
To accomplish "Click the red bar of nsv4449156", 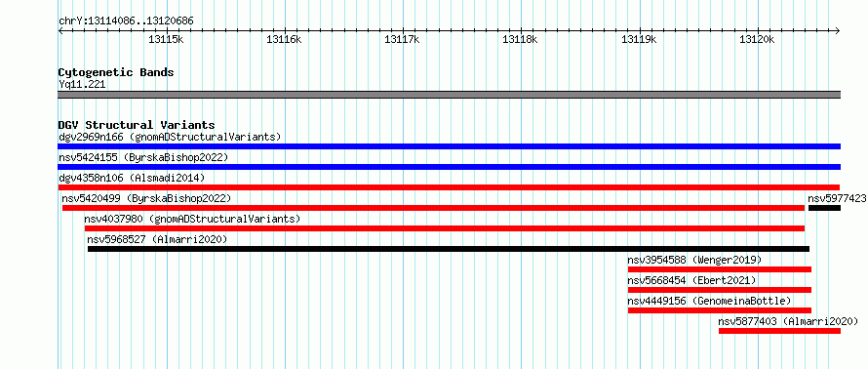I will point(719,310).
